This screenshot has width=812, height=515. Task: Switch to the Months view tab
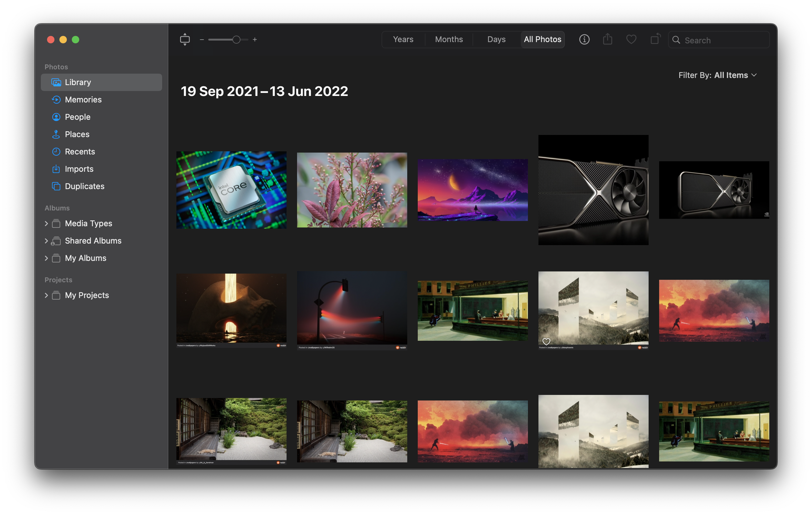(x=449, y=39)
